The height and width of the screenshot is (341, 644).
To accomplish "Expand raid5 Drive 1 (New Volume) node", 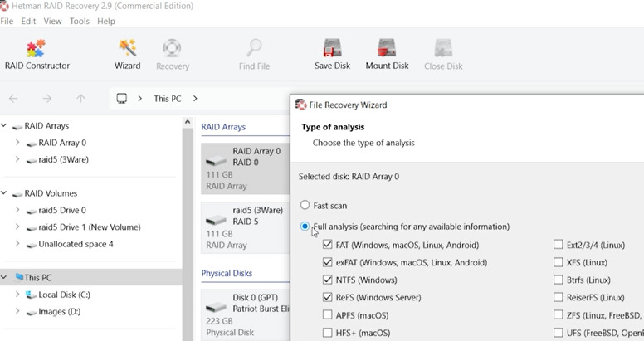I will click(x=17, y=227).
